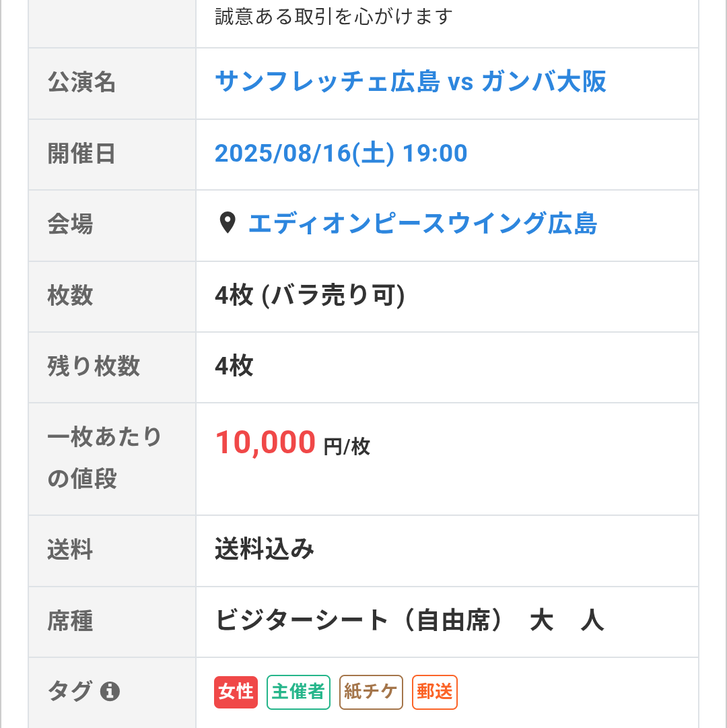
Task: Click the 会場 row label
Action: tap(70, 224)
